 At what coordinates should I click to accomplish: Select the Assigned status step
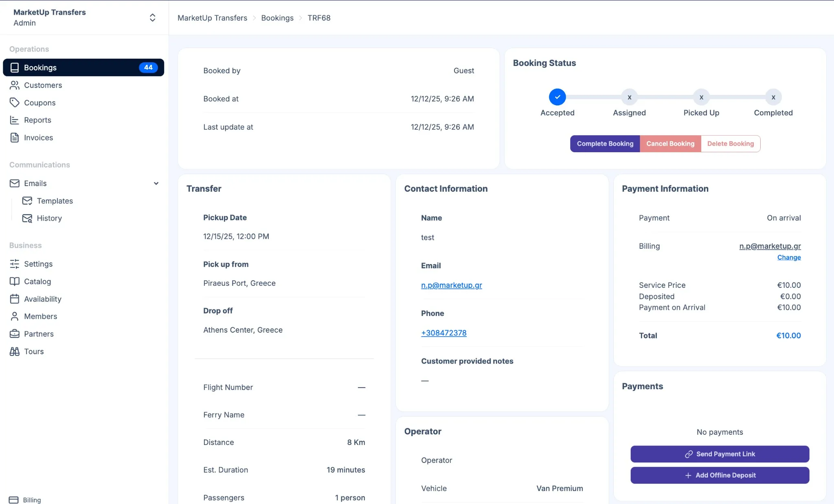coord(629,97)
